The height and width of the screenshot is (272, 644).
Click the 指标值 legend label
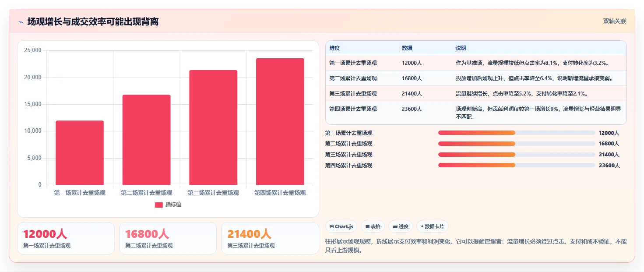click(x=173, y=205)
